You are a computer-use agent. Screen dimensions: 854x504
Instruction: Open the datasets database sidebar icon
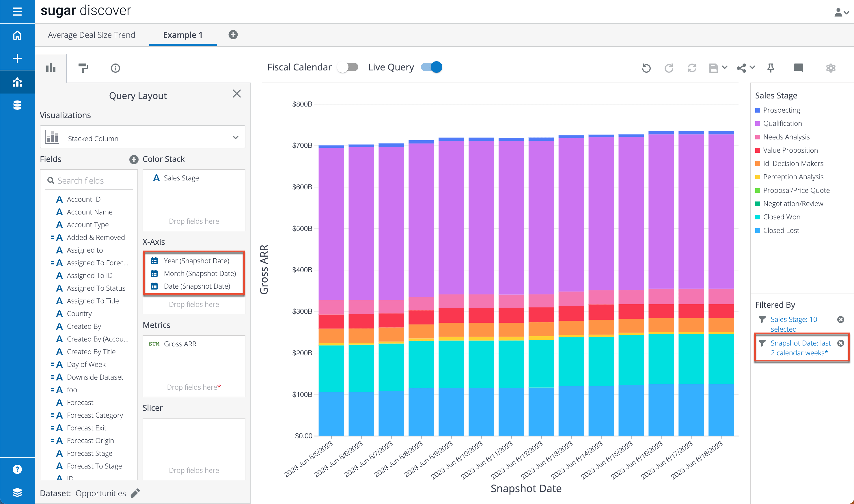pyautogui.click(x=17, y=105)
